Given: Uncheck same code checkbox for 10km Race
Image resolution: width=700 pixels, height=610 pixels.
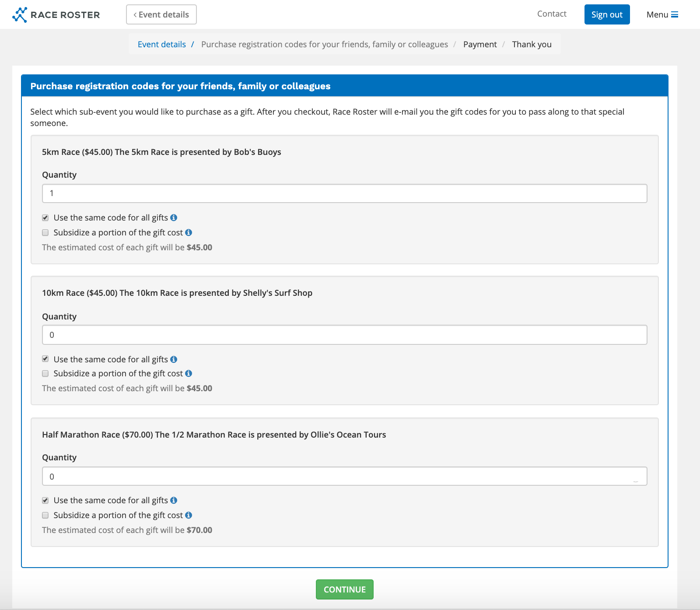Looking at the screenshot, I should 45,359.
